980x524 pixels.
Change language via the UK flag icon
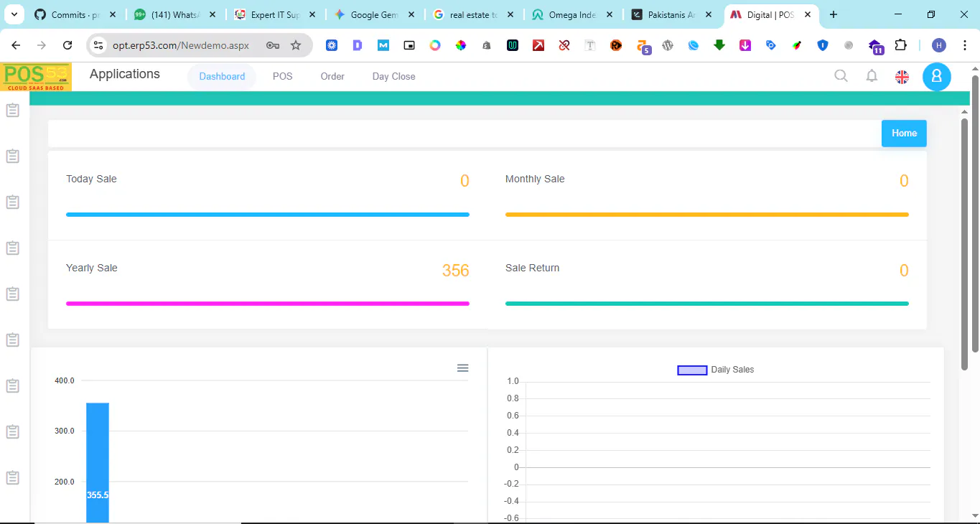point(902,77)
